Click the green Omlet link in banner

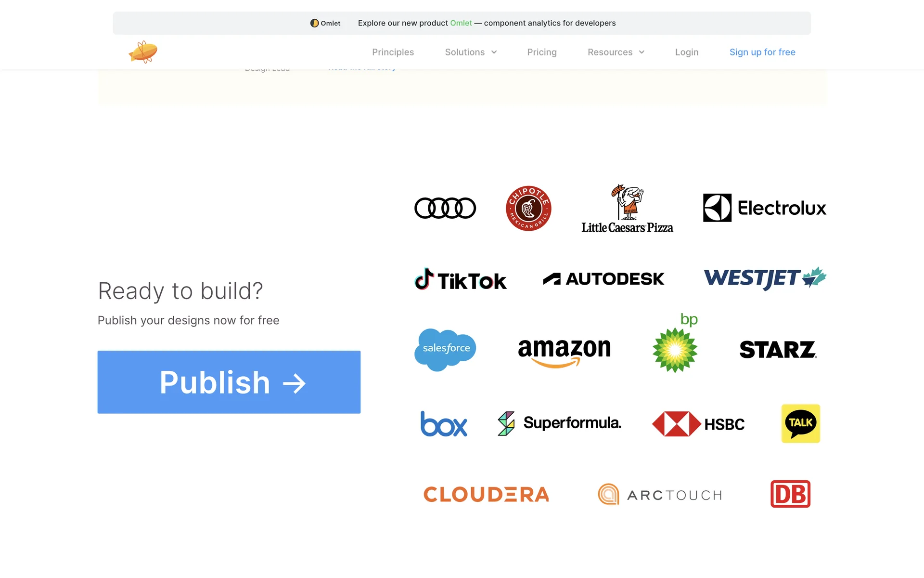coord(461,23)
